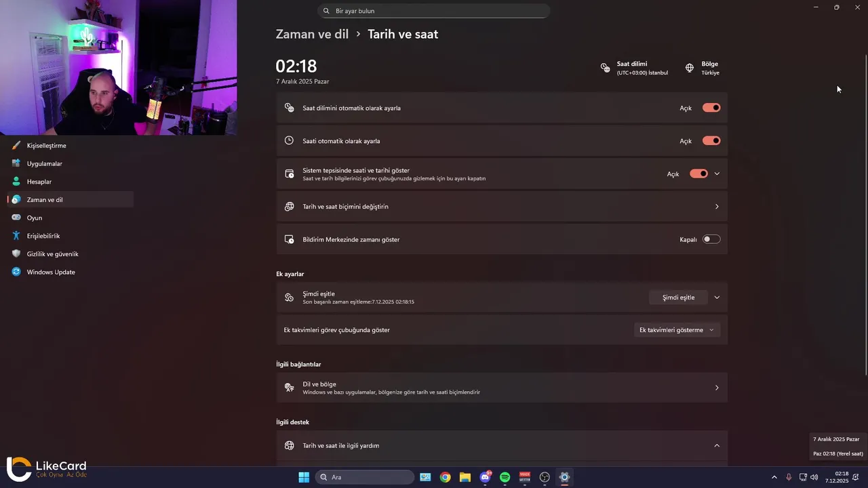Collapse 'Tarih ve saat ile ilgili yardım'
Screen dimensions: 868x488
(x=717, y=445)
